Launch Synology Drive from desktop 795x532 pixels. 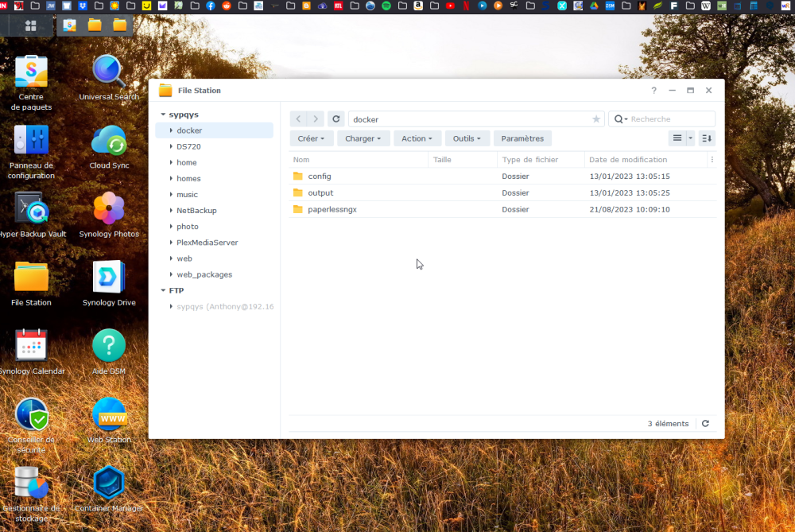pyautogui.click(x=108, y=278)
